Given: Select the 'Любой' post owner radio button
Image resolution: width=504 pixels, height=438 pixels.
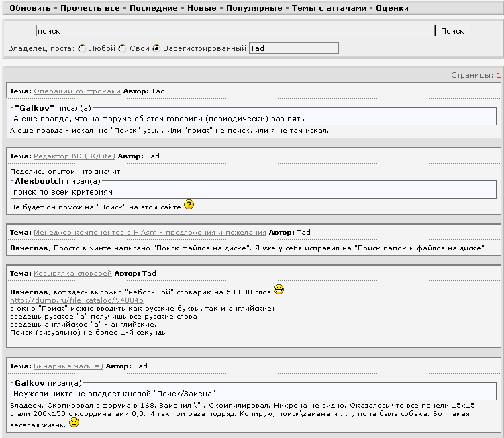Looking at the screenshot, I should (82, 48).
